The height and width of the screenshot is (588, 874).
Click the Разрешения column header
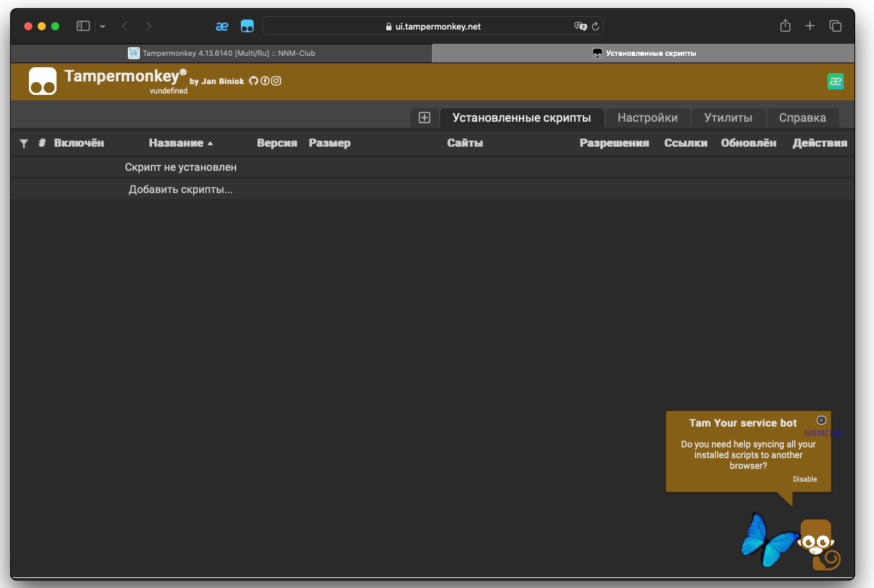click(614, 143)
